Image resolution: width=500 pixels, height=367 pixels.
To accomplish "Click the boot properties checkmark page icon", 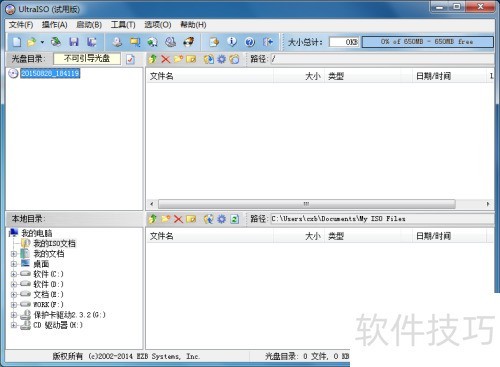I will click(130, 59).
